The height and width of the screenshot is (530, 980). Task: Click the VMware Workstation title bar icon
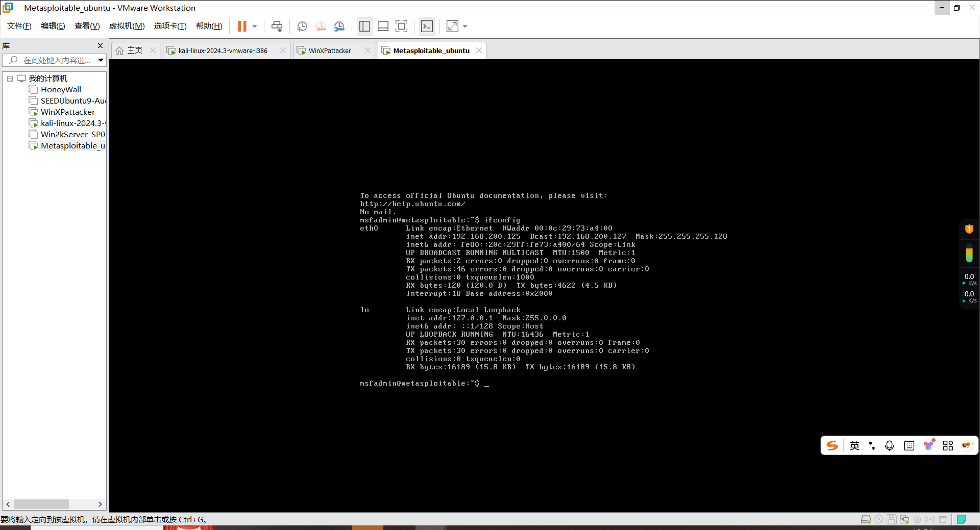(x=8, y=8)
